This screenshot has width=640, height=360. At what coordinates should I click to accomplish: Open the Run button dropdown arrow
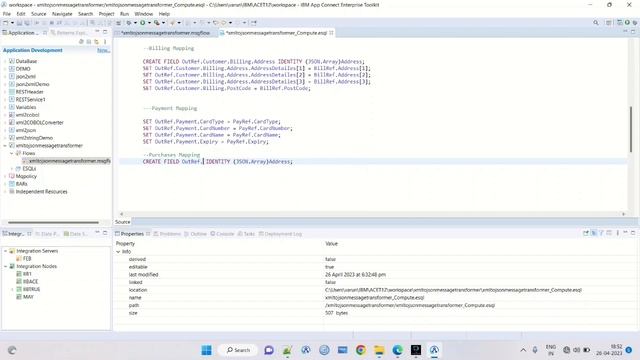[149, 23]
